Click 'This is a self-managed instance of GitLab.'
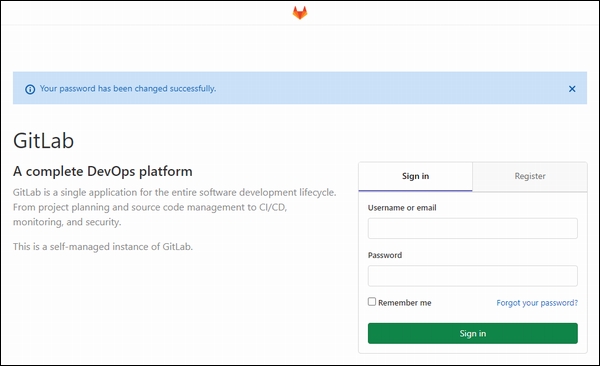The image size is (600, 366). tap(103, 247)
